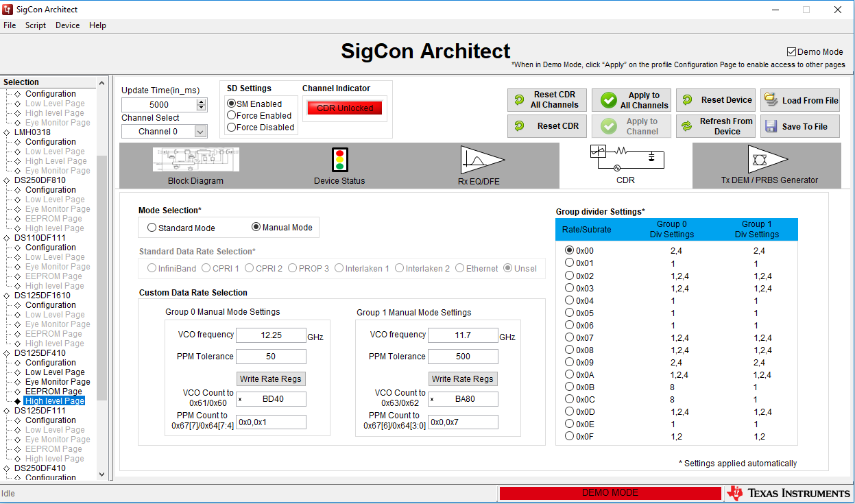Click Group 0 PPM Tolerance field

point(271,357)
